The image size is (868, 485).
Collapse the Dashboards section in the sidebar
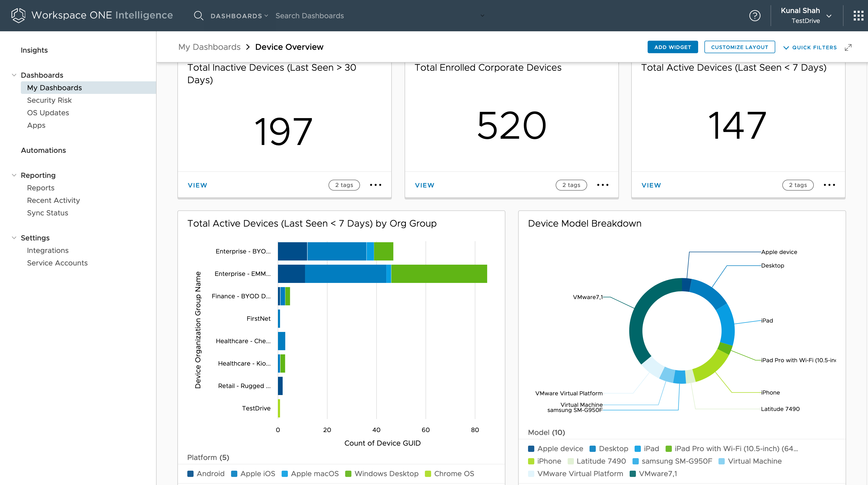coord(14,75)
